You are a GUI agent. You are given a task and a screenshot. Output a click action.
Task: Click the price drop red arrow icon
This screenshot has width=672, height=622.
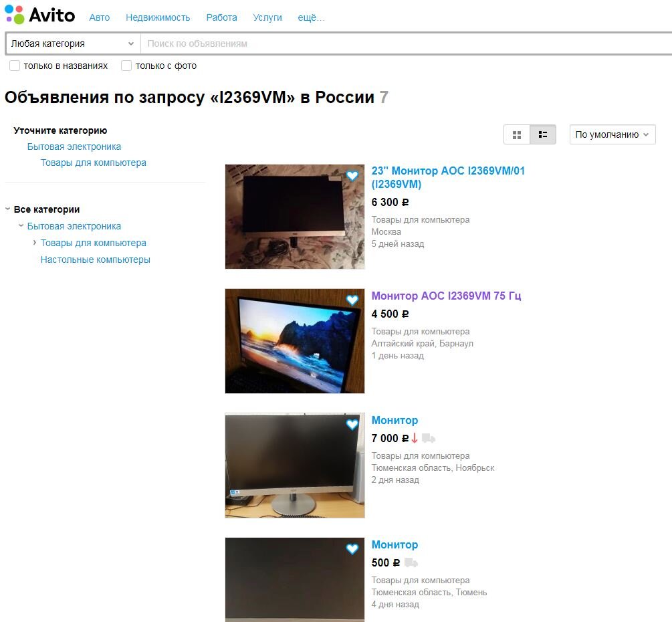pyautogui.click(x=415, y=438)
